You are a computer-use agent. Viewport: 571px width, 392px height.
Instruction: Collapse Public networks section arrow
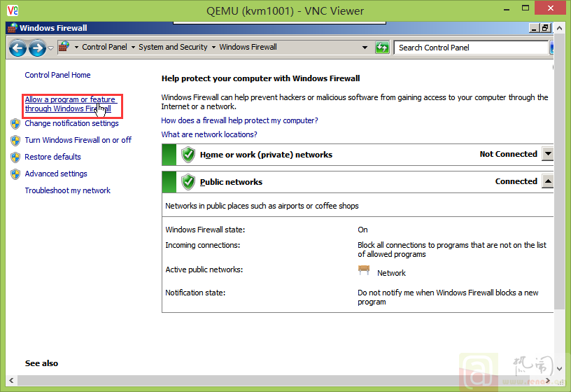point(548,181)
